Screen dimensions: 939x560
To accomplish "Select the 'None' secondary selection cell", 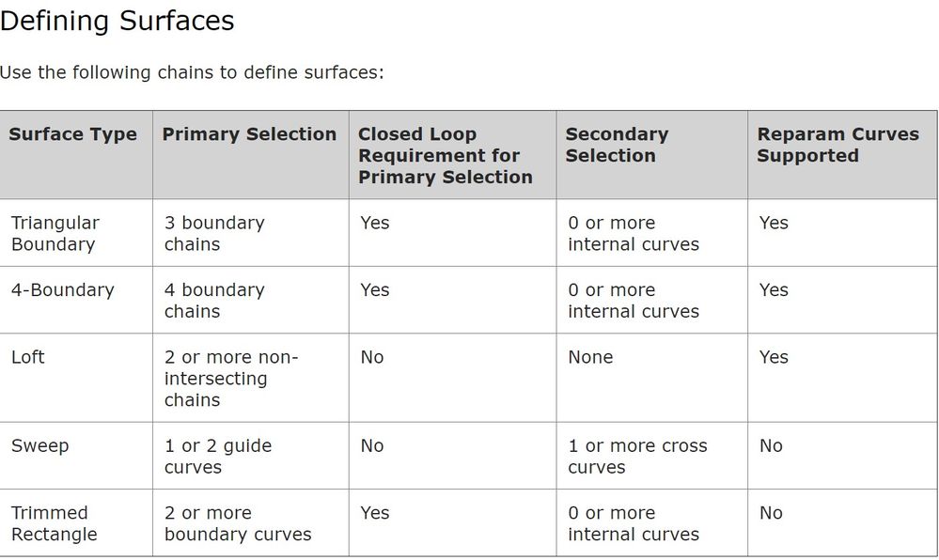I will [590, 357].
